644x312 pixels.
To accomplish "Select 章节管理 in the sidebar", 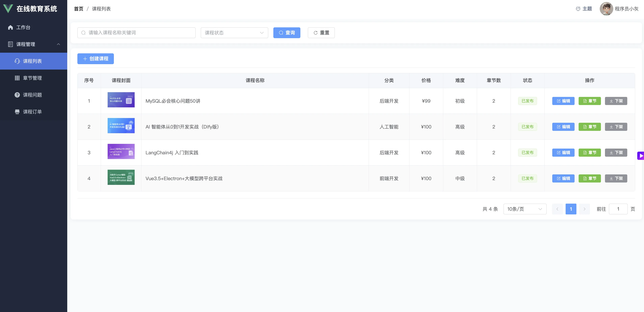I will 32,78.
